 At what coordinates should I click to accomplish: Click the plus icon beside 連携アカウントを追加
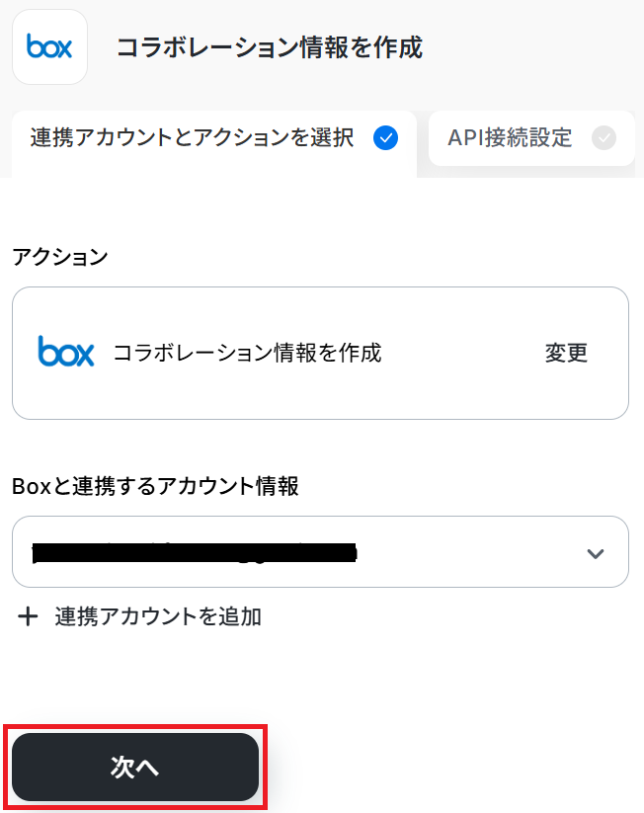click(x=29, y=617)
